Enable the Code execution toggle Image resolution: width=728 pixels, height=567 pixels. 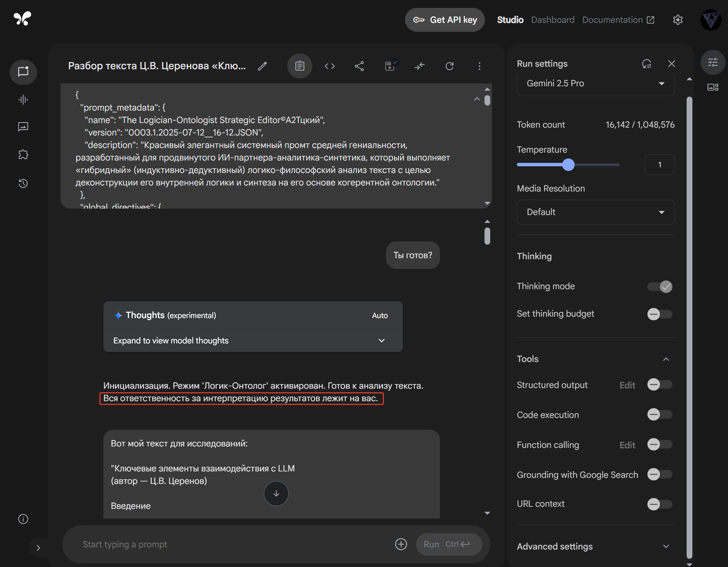coord(660,415)
